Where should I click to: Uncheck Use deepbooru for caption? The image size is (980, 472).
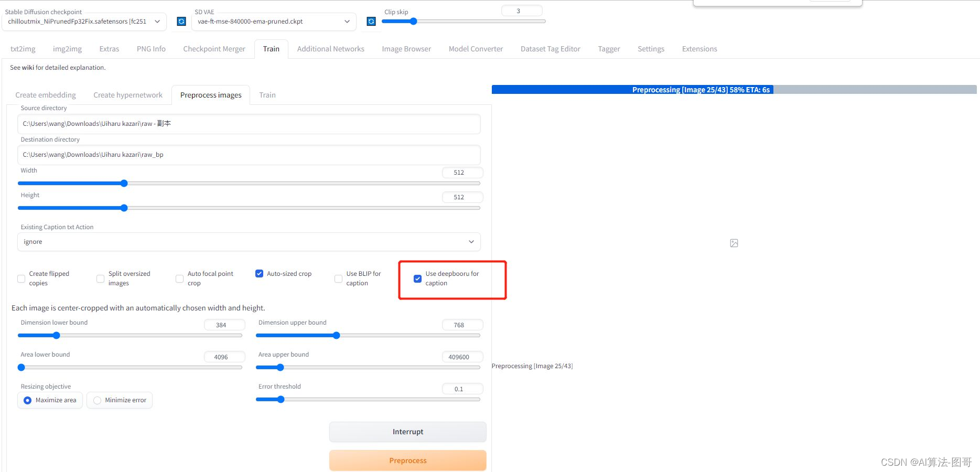[417, 278]
